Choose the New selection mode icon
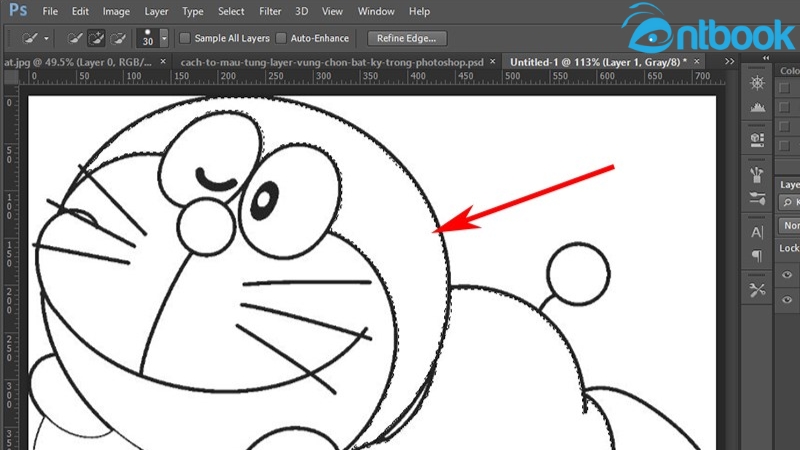 pyautogui.click(x=74, y=38)
